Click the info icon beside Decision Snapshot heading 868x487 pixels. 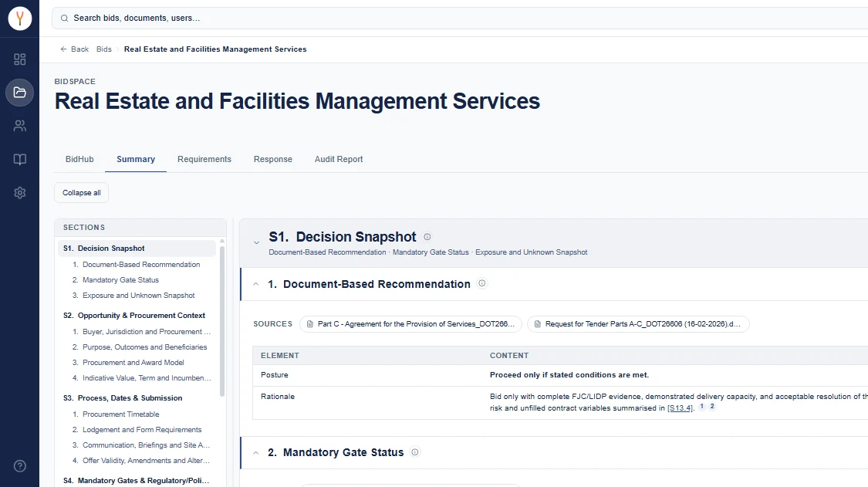(x=427, y=237)
